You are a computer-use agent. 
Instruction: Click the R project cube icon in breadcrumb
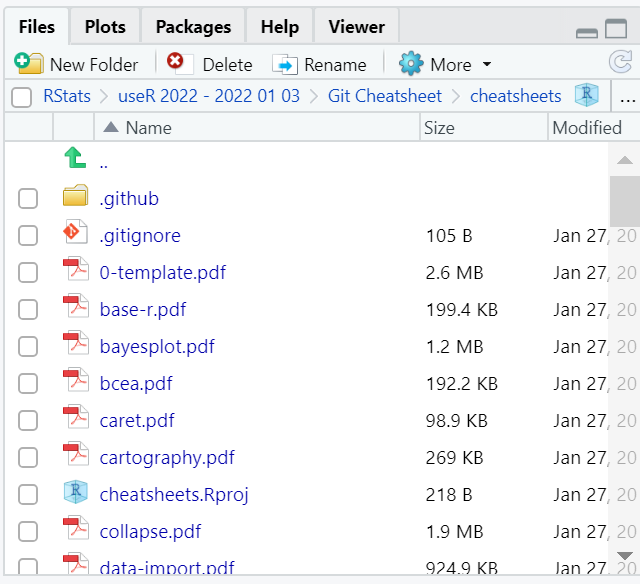tap(587, 95)
